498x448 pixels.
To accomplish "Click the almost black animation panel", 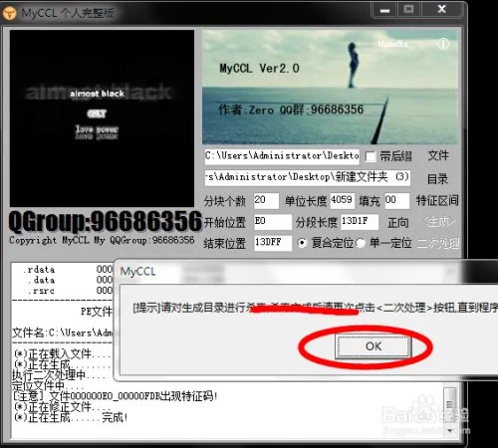I will coord(102,118).
